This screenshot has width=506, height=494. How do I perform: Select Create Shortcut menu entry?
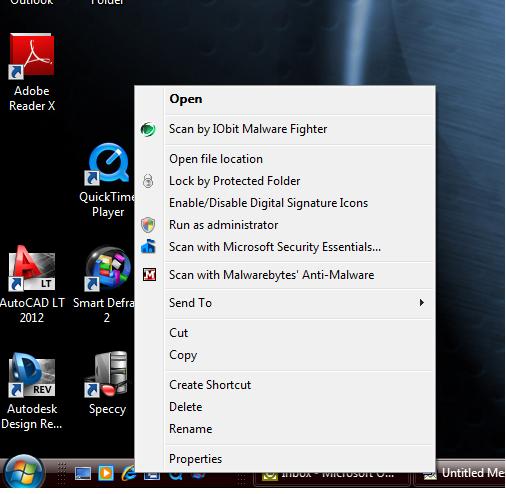[x=300, y=385]
